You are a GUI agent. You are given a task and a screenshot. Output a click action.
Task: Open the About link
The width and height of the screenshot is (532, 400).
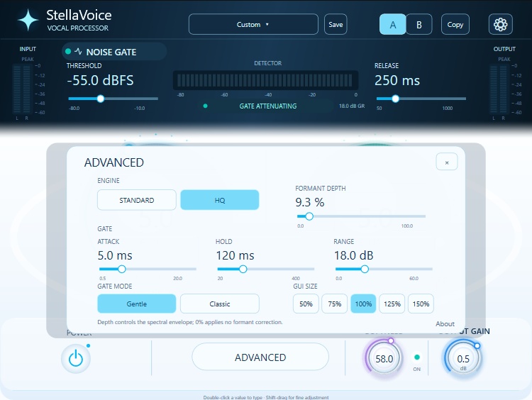click(x=445, y=323)
